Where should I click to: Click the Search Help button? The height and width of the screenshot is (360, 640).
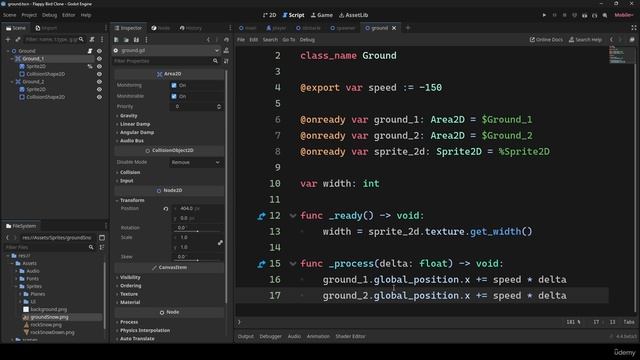585,40
